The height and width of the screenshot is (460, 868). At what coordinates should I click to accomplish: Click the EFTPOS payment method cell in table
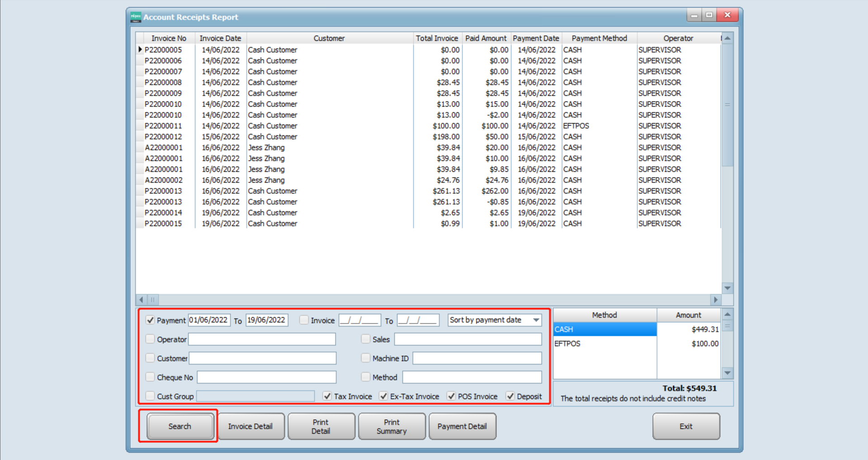click(x=599, y=126)
